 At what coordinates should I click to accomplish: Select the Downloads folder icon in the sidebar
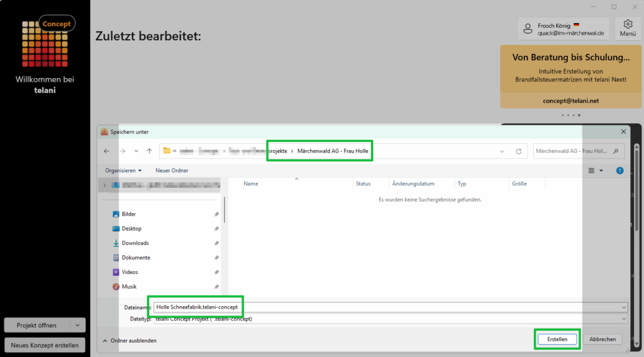pos(116,243)
